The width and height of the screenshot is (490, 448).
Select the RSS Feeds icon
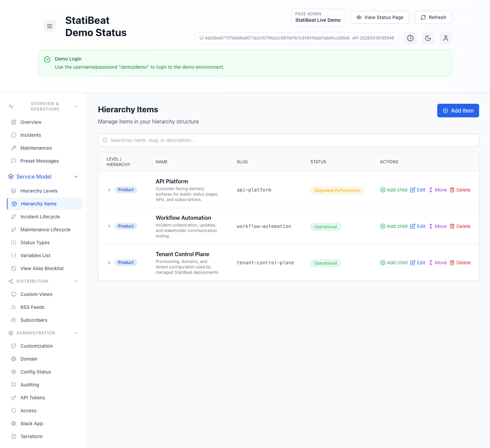pos(14,307)
